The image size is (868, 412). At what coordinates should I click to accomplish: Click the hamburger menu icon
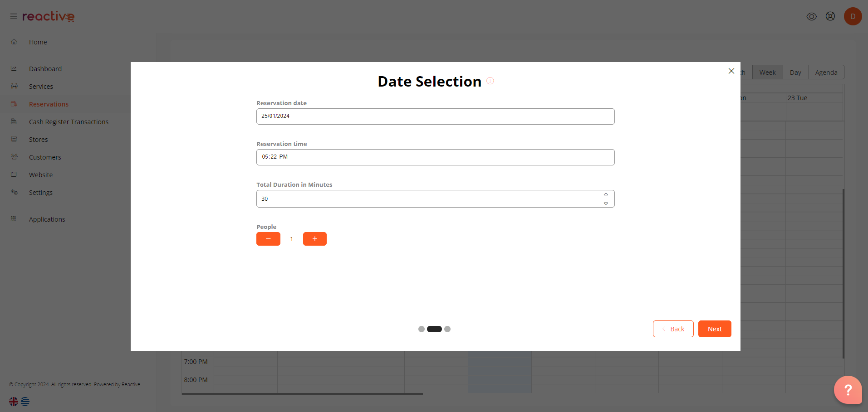point(14,16)
